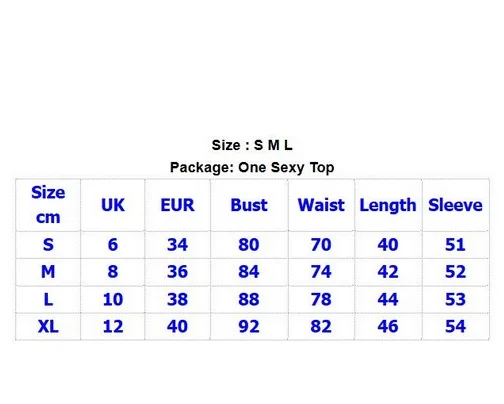Click the bust value 92
Screen dimensions: 504x404
[249, 326]
